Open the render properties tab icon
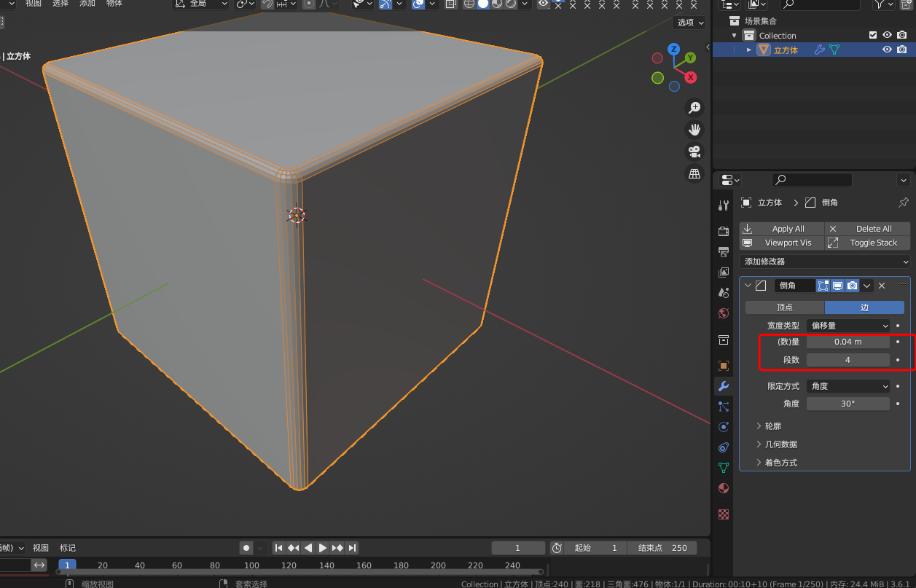Image resolution: width=916 pixels, height=588 pixels. point(724,231)
